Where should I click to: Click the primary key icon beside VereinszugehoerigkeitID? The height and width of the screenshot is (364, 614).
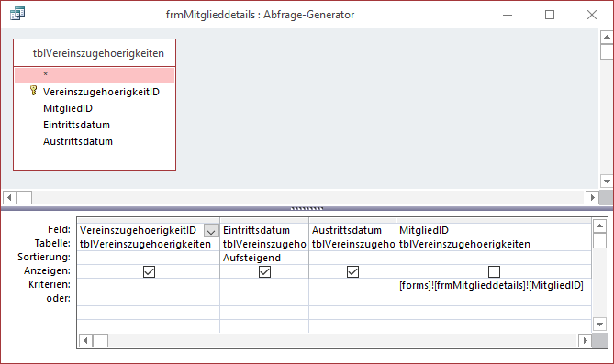point(34,91)
